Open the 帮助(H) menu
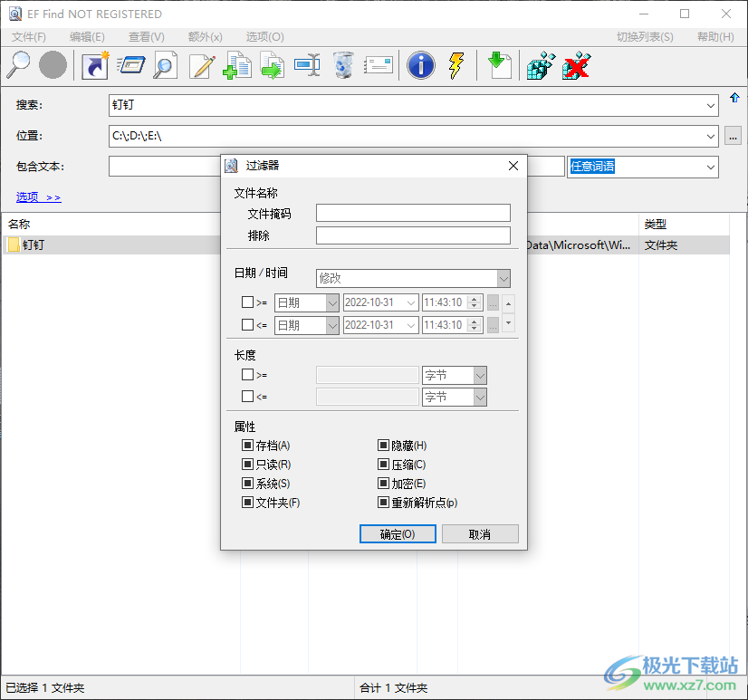 pyautogui.click(x=715, y=37)
